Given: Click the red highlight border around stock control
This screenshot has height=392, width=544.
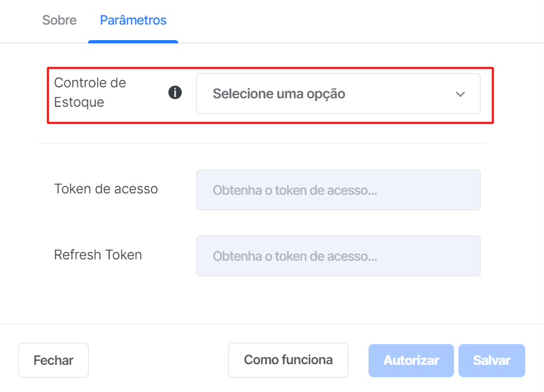Looking at the screenshot, I should click(270, 68).
